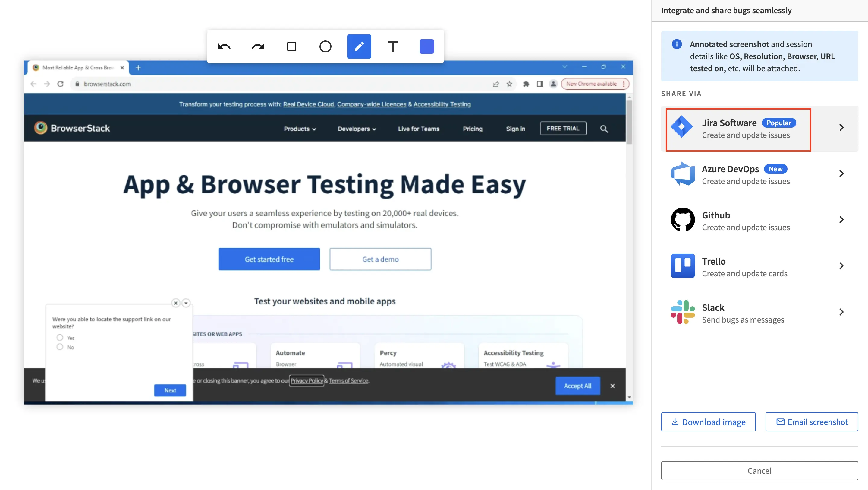Click the Download image button
The width and height of the screenshot is (868, 490).
click(708, 422)
